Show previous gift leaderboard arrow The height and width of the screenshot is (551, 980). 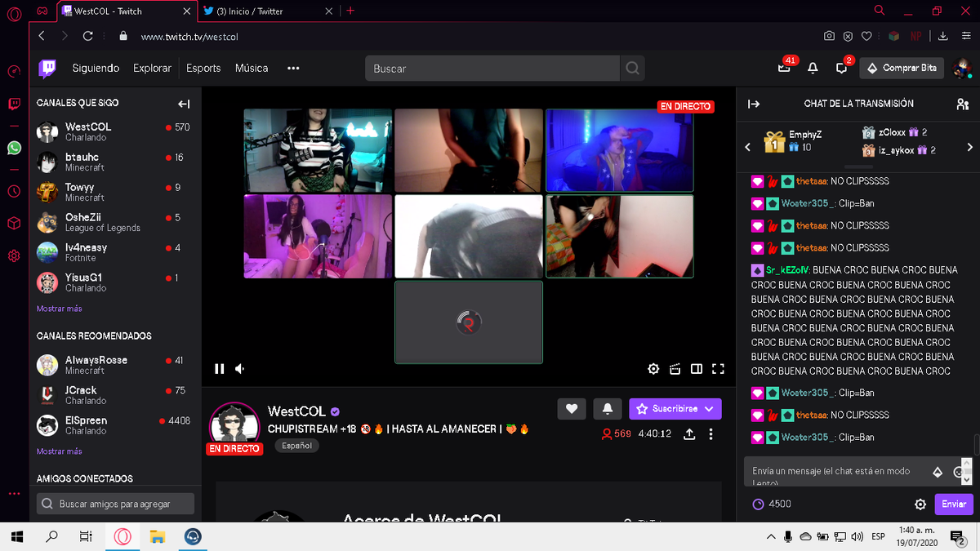747,147
